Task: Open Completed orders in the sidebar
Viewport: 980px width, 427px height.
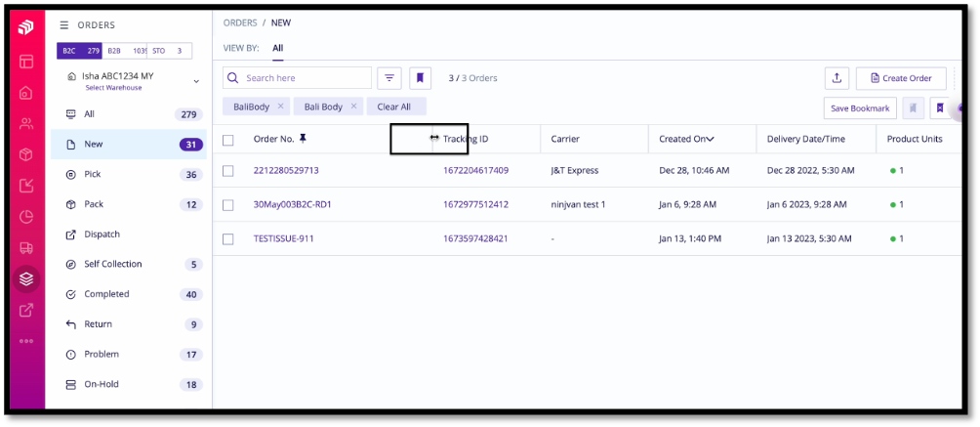Action: pyautogui.click(x=129, y=294)
